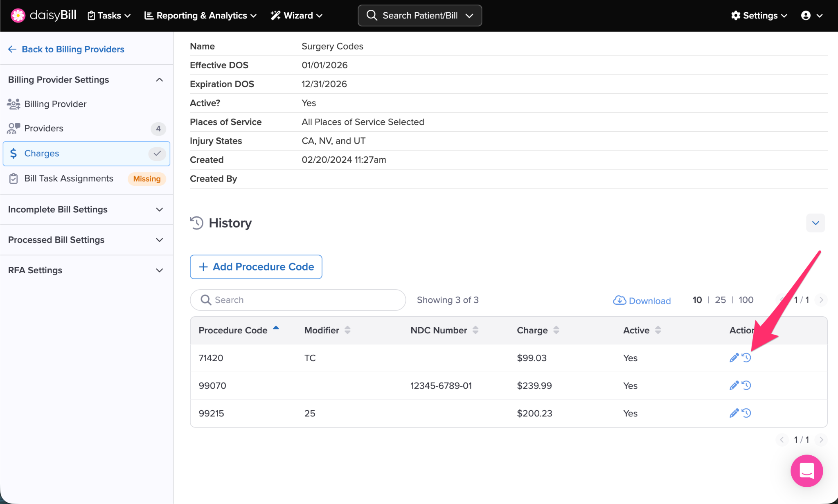838x504 pixels.
Task: Expand Incomplete Bill Settings section
Action: 159,209
